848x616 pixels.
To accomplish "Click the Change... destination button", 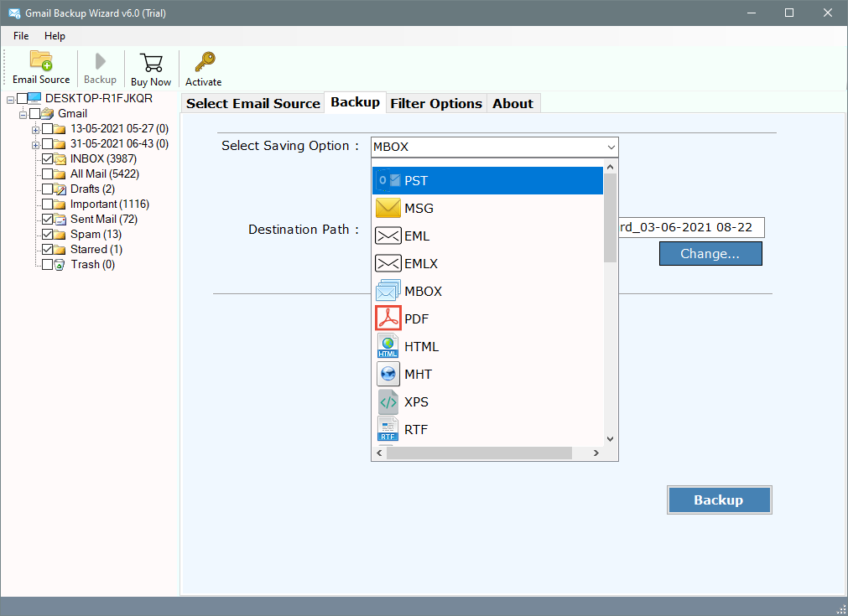I will click(710, 254).
